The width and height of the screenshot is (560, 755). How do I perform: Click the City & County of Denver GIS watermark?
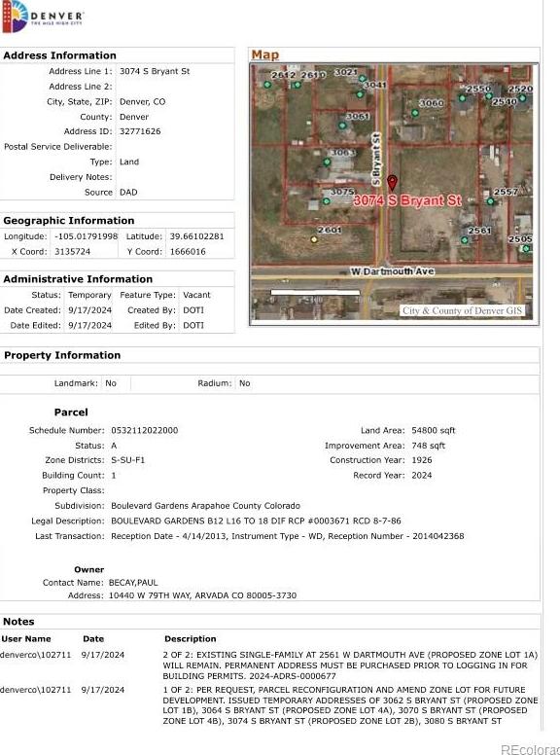[x=462, y=310]
